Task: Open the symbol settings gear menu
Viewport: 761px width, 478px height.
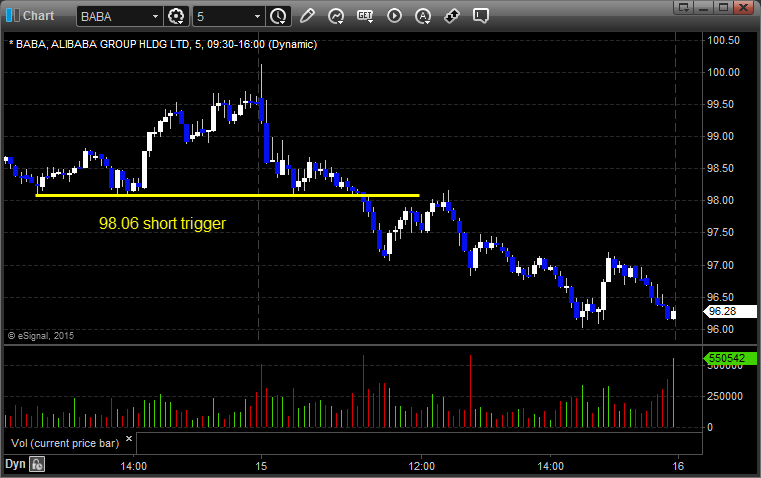Action: pyautogui.click(x=176, y=16)
